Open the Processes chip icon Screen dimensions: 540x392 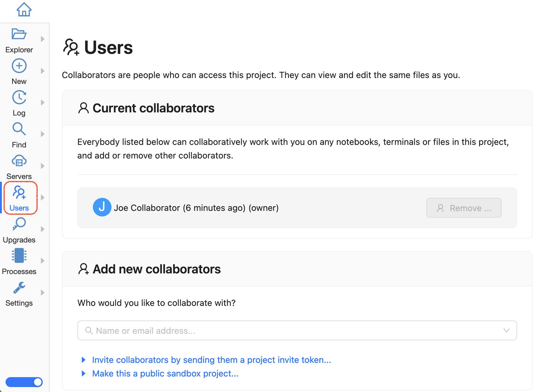19,256
